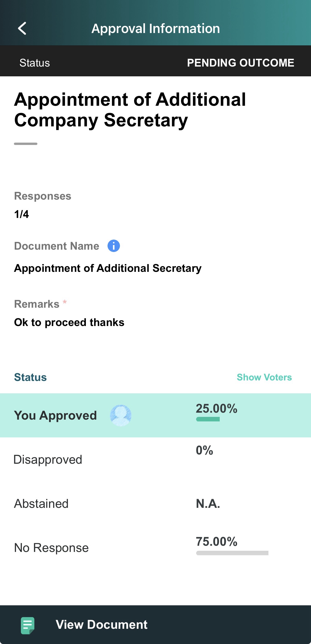Tap the 0% disapproved percentage

(204, 450)
